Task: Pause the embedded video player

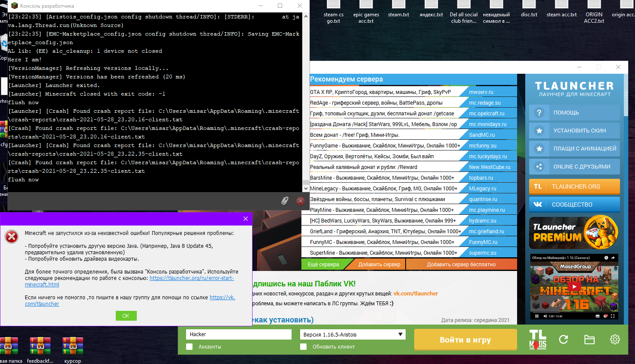Action: [x=537, y=316]
